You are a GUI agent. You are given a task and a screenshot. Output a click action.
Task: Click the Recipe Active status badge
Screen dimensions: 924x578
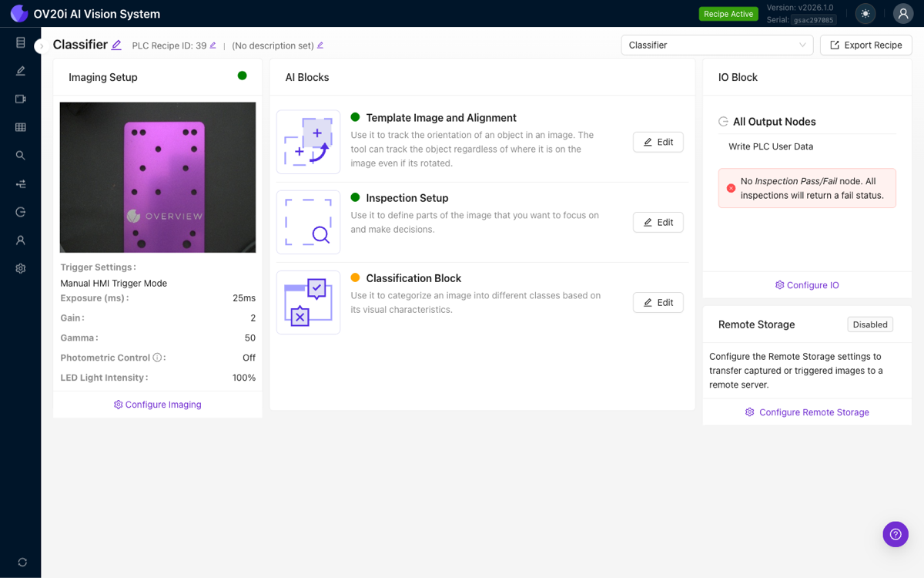728,13
